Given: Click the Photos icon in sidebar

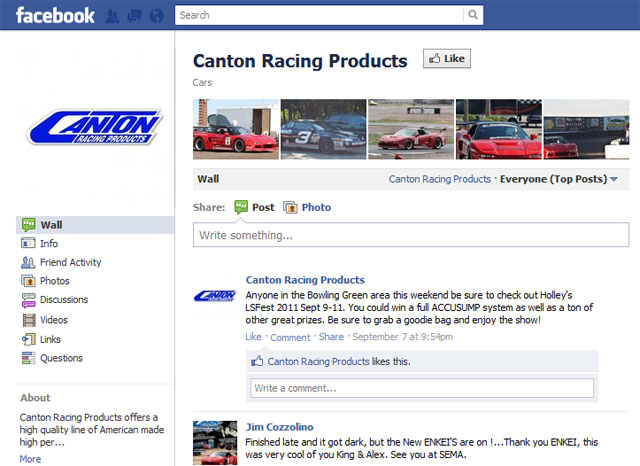Looking at the screenshot, I should point(28,281).
